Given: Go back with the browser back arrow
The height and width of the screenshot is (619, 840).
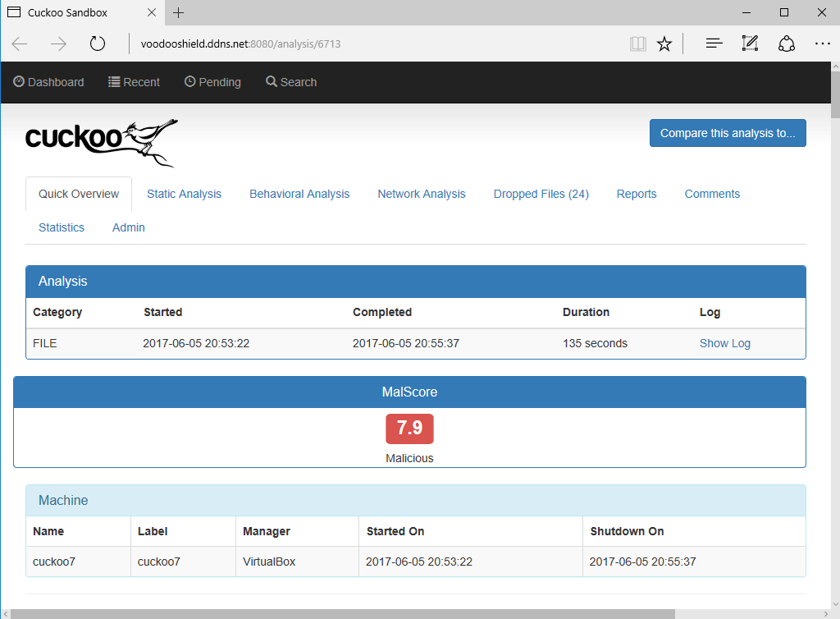Looking at the screenshot, I should pyautogui.click(x=20, y=44).
